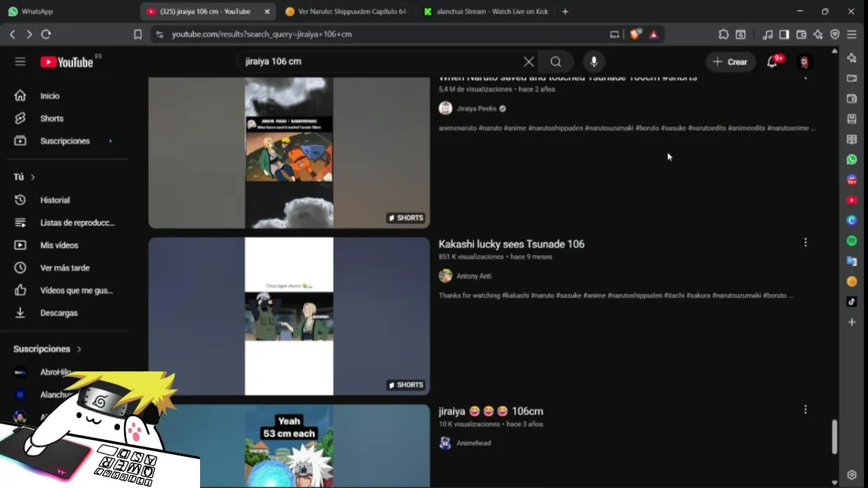Toggle the browser sidebar panel icon
Image resolution: width=868 pixels, height=488 pixels.
[x=784, y=34]
